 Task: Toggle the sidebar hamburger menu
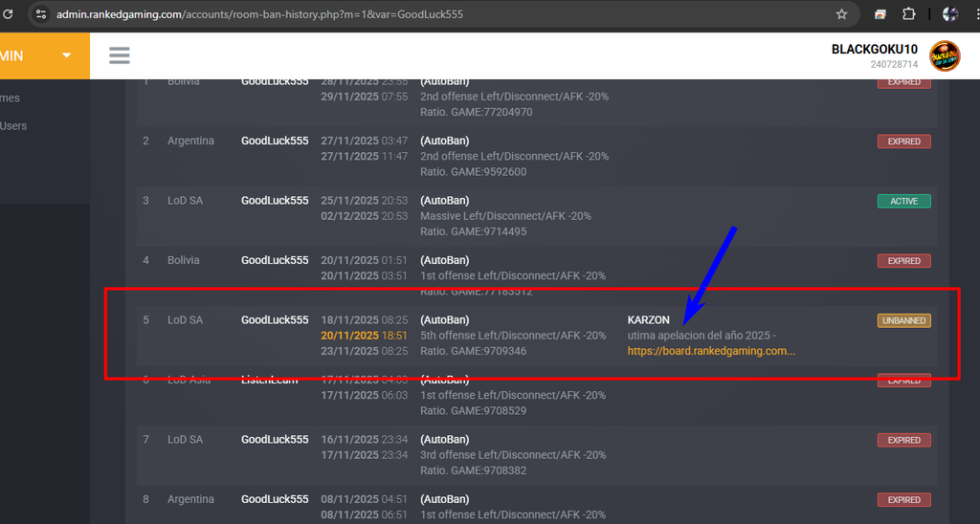120,55
